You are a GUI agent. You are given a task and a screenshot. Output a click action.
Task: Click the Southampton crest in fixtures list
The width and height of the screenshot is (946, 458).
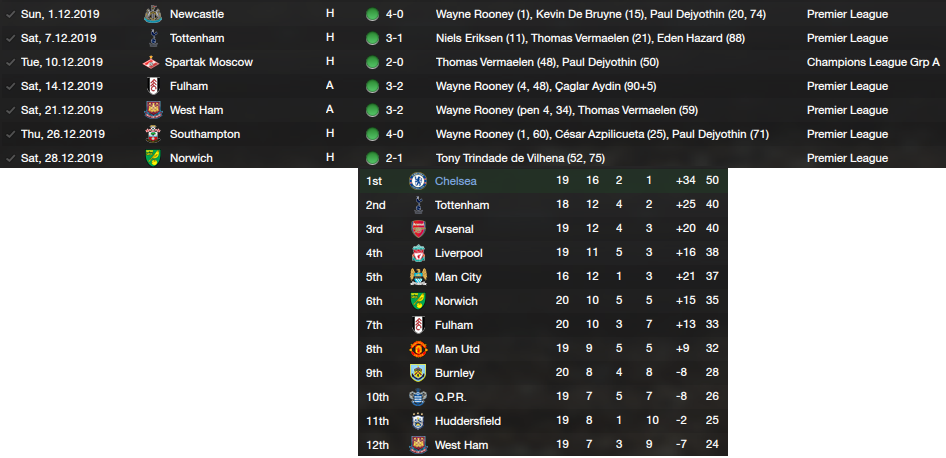153,134
